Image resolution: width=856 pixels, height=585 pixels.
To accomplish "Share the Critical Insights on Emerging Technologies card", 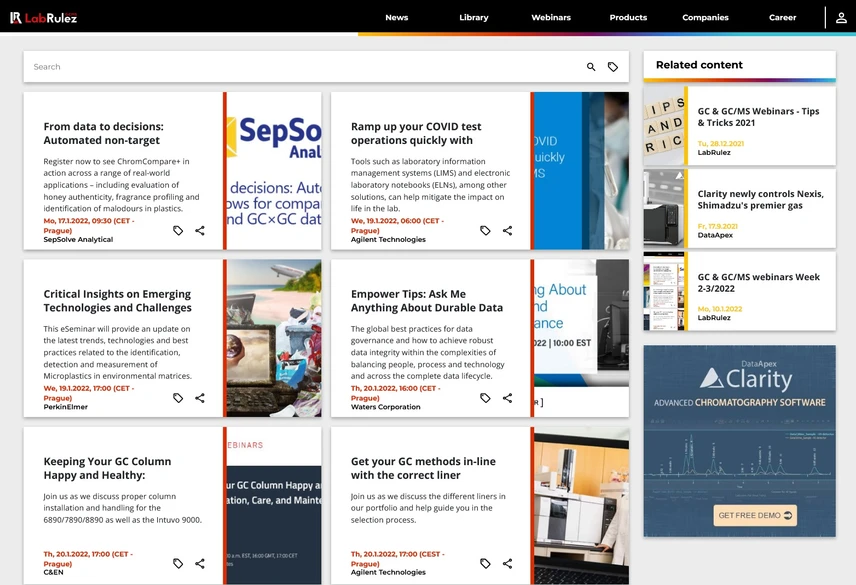I will 200,398.
